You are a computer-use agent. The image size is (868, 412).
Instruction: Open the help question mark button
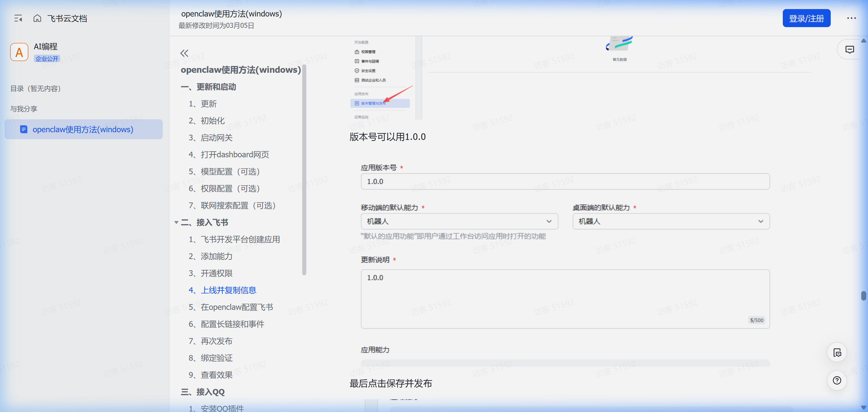point(837,380)
